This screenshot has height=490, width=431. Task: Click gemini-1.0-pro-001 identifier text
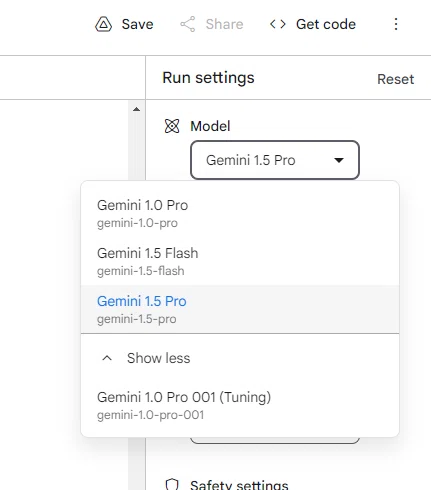click(150, 415)
